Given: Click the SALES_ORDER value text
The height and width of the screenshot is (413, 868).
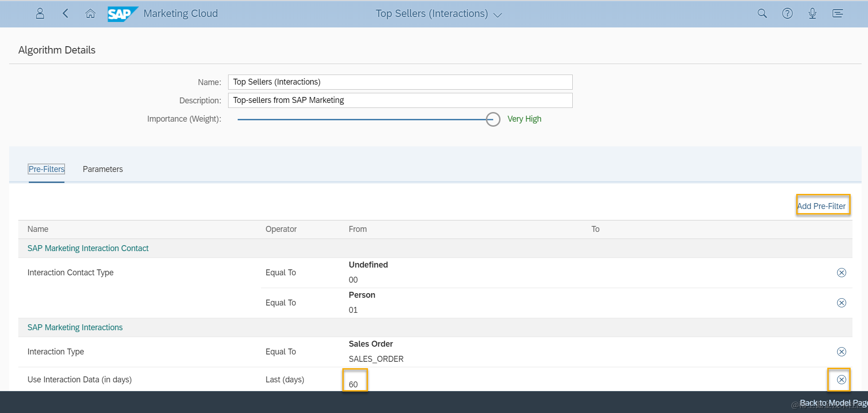Looking at the screenshot, I should [x=376, y=359].
